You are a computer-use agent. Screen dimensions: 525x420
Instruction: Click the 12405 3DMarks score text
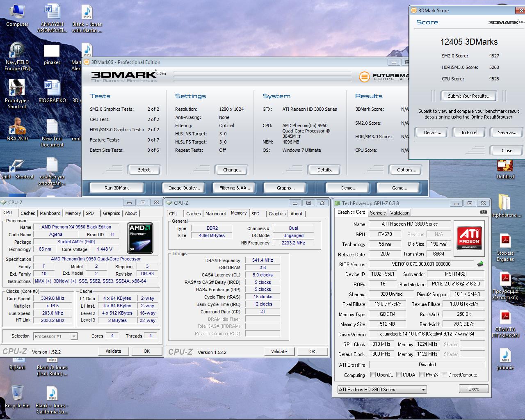point(469,42)
